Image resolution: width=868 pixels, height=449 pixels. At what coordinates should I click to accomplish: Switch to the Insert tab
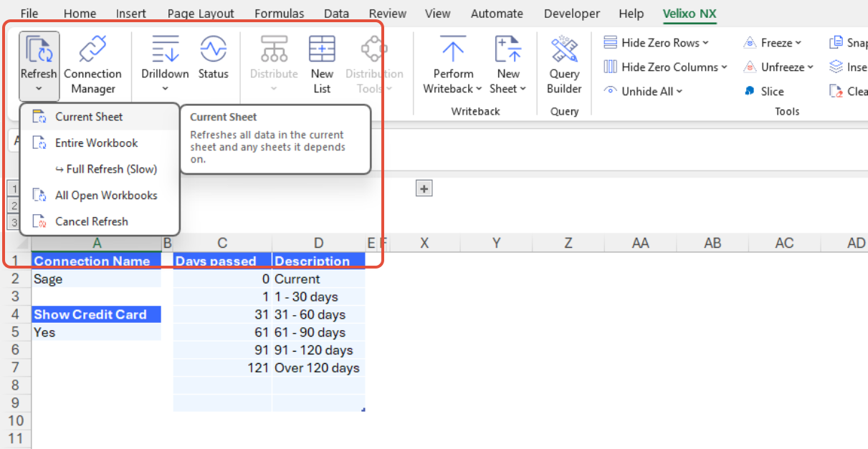(131, 14)
